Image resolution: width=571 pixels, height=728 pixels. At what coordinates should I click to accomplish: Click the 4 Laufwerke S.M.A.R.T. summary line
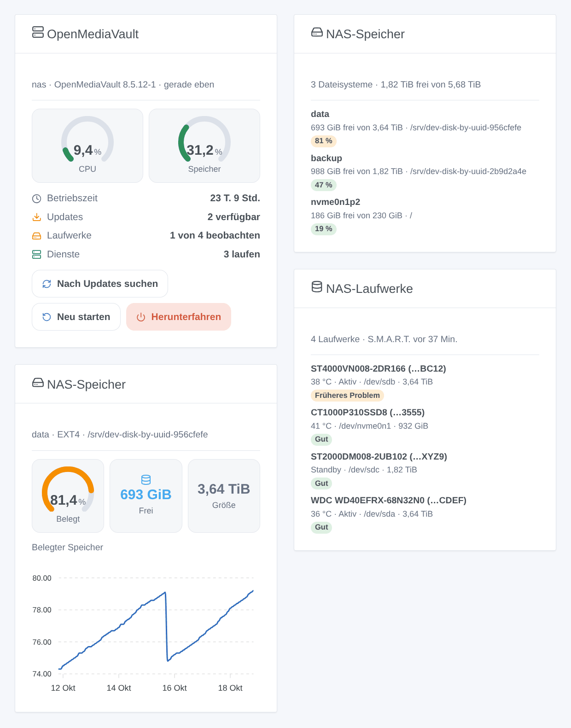point(384,339)
